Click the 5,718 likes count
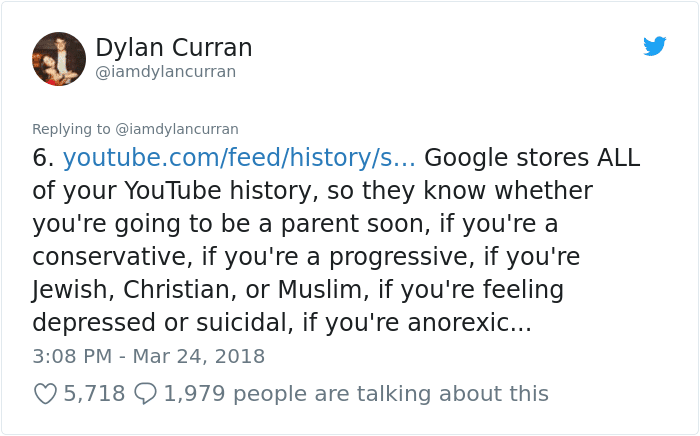Image resolution: width=700 pixels, height=436 pixels. pyautogui.click(x=94, y=394)
